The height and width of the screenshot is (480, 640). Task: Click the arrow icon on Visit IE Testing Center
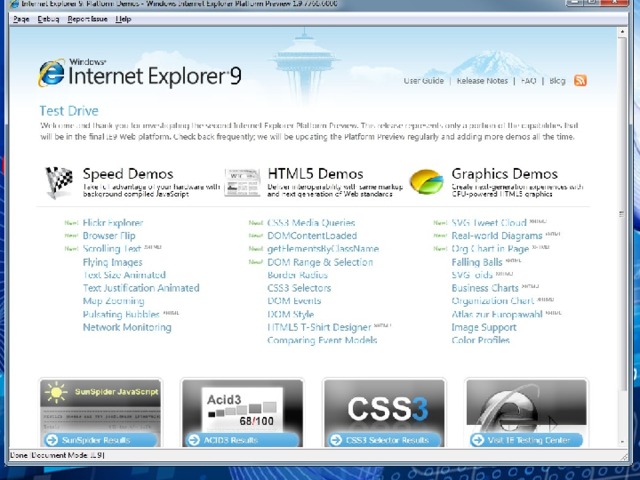point(477,440)
